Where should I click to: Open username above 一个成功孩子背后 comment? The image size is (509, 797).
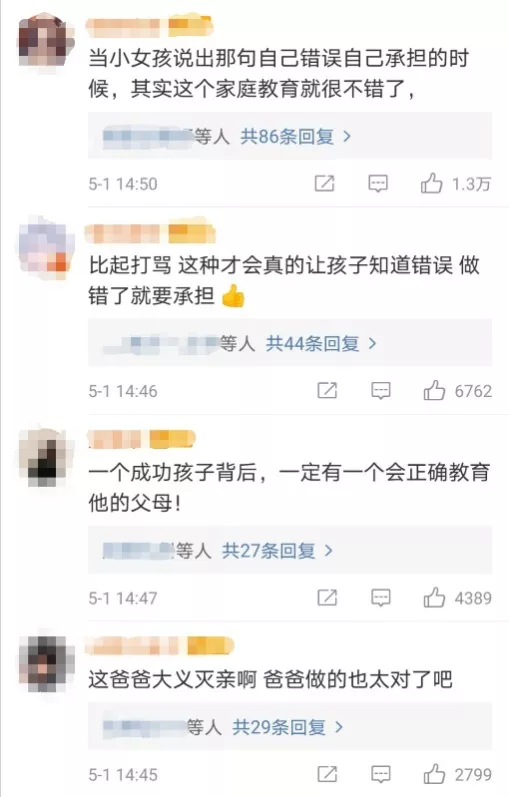[113, 439]
